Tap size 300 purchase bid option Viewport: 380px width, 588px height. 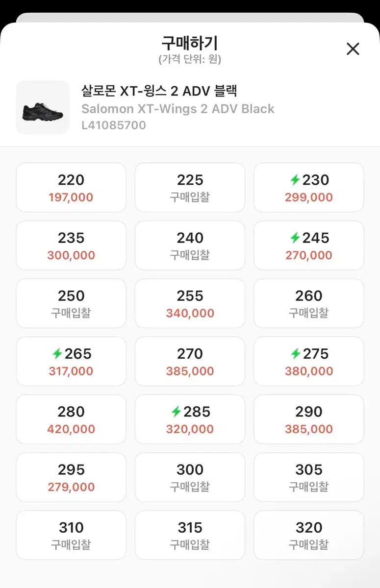coord(190,477)
